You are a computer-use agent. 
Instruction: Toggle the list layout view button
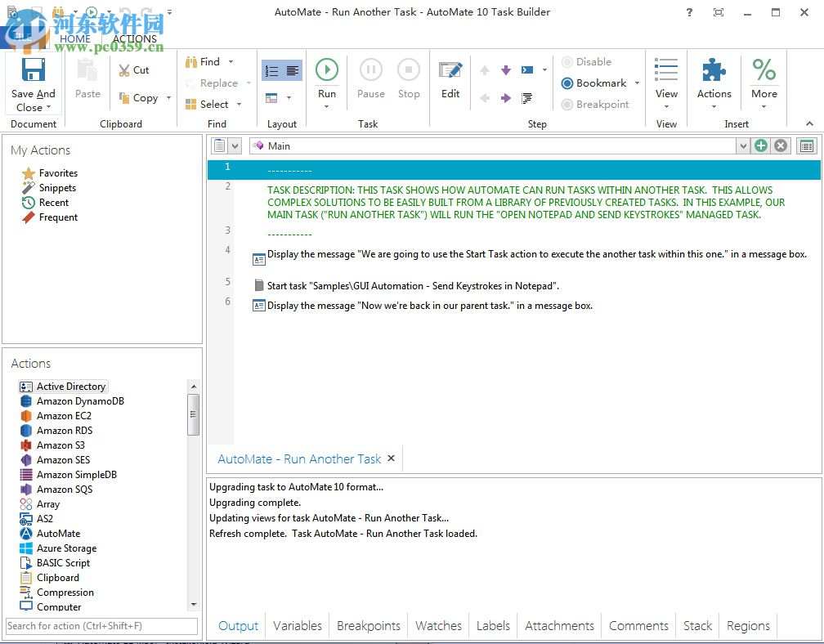pyautogui.click(x=272, y=71)
